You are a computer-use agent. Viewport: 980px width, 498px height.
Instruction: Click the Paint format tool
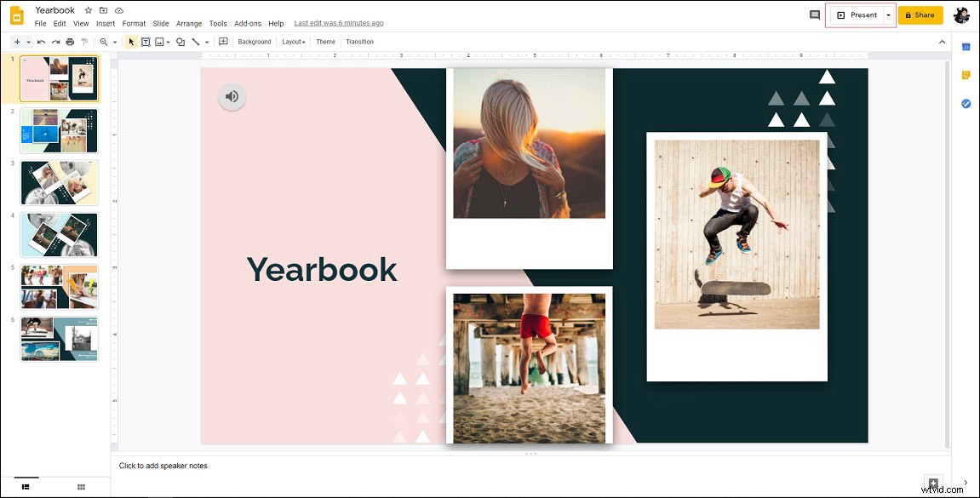83,42
